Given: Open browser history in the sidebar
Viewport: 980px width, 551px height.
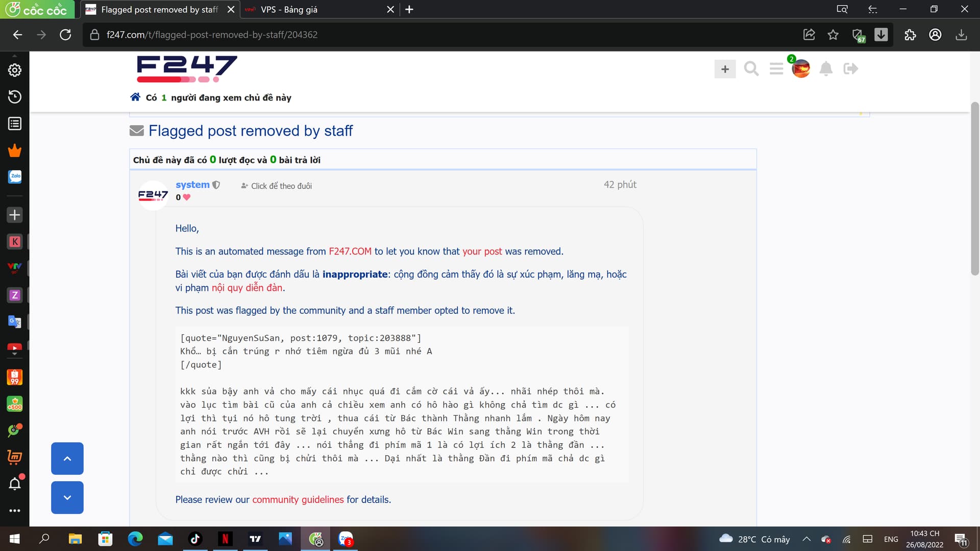Looking at the screenshot, I should tap(15, 96).
